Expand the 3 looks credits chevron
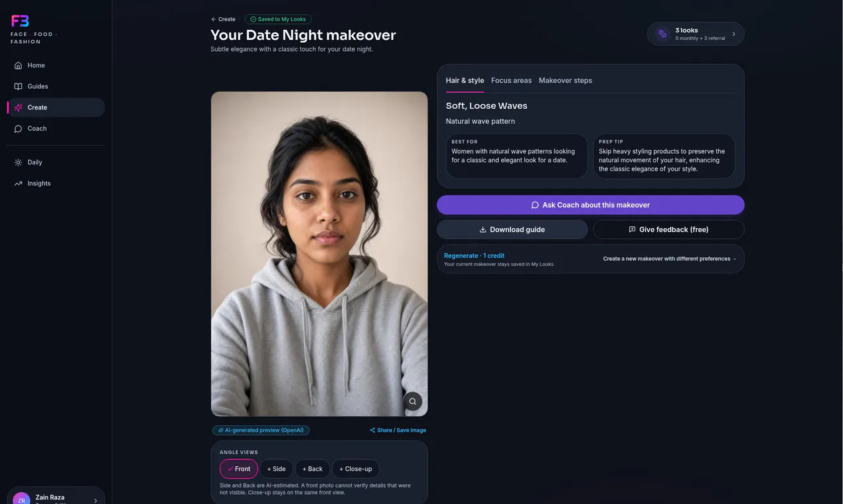The height and width of the screenshot is (504, 843). click(x=733, y=34)
